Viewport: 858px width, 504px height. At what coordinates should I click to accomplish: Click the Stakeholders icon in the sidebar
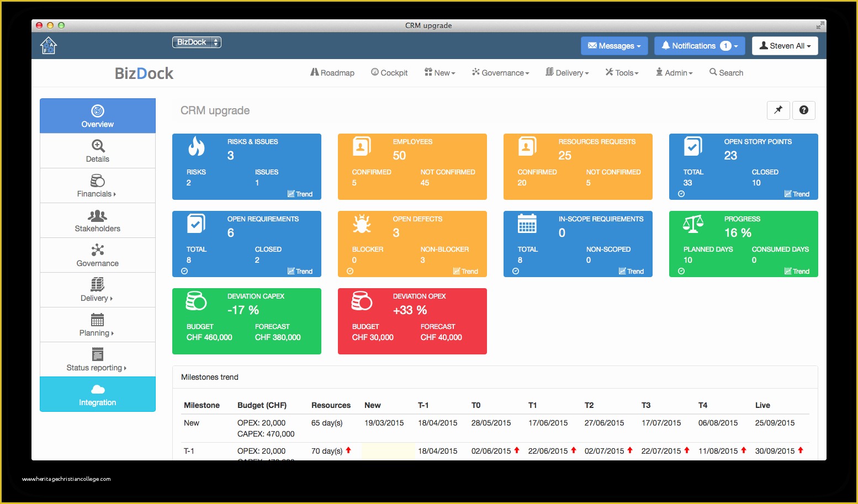[x=97, y=217]
